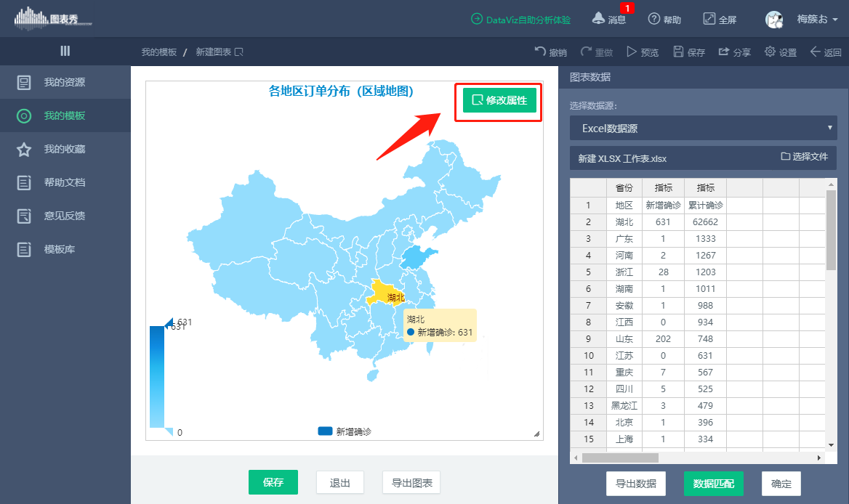Viewport: 849px width, 504px height.
Task: Click table vertical scrollbar up arrow
Action: pos(831,184)
